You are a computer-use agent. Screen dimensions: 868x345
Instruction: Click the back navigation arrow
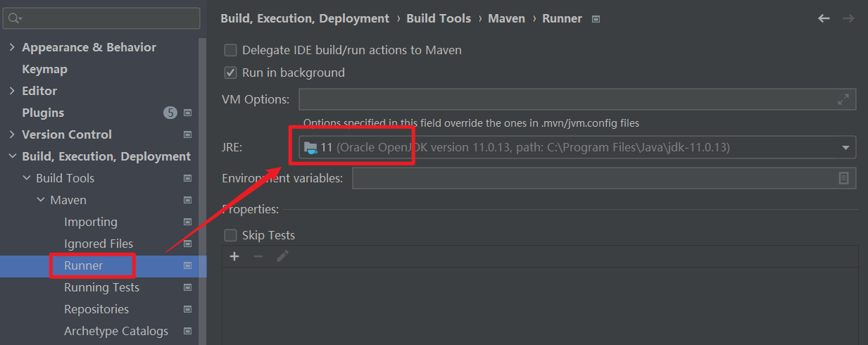coord(824,18)
